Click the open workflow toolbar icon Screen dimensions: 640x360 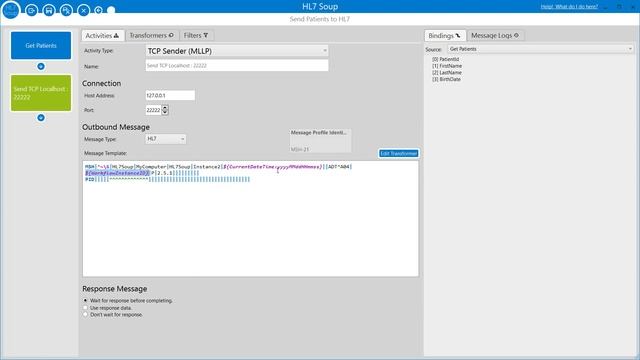click(x=31, y=10)
